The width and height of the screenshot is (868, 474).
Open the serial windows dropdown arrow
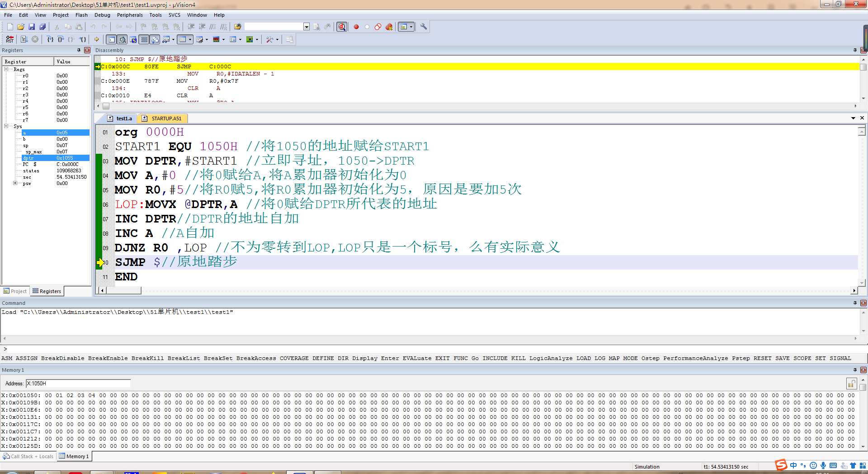[207, 39]
